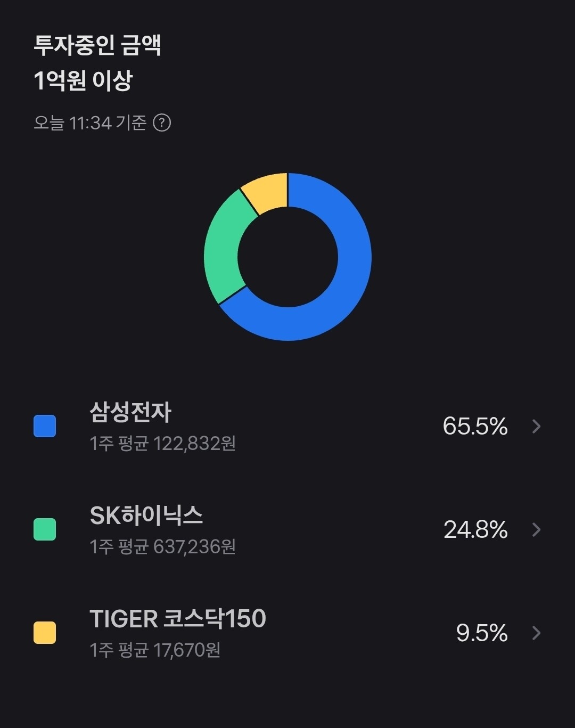This screenshot has height=728, width=575.
Task: Open 삼성전자 details via chevron arrow
Action: click(537, 426)
